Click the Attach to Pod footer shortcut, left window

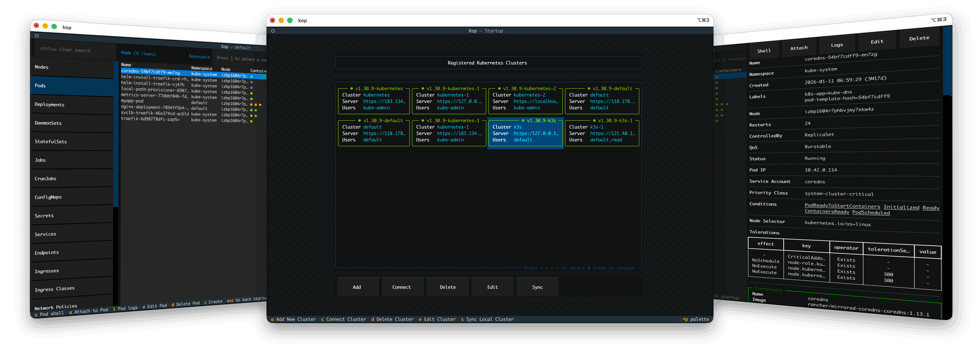click(x=89, y=311)
